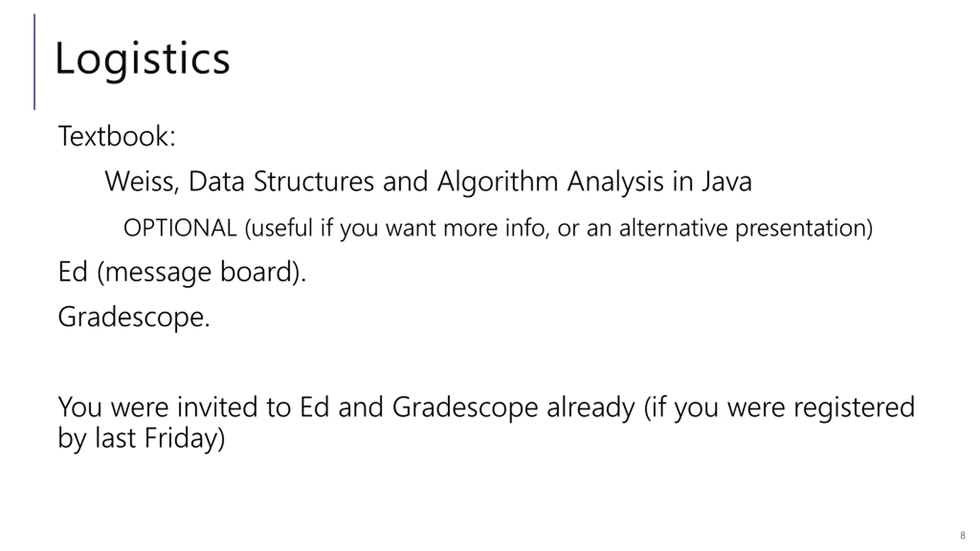Select the Textbook: heading text
980x551 pixels.
pyautogui.click(x=117, y=136)
